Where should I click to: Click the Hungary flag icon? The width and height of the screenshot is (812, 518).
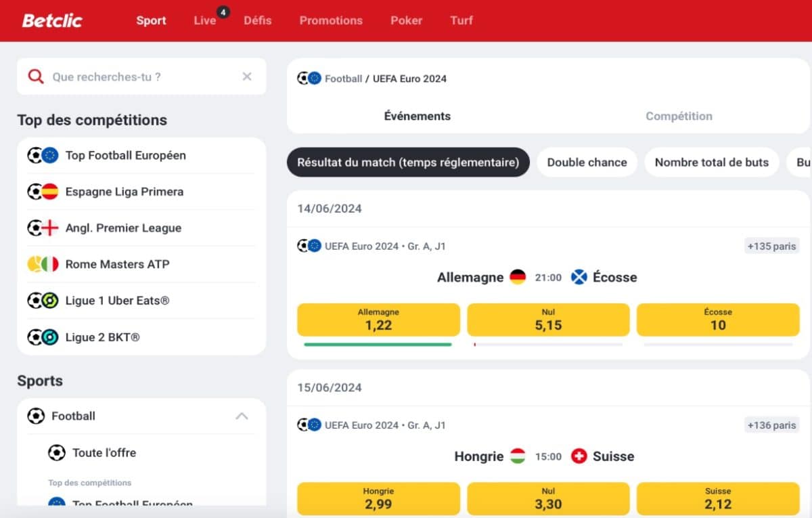(518, 456)
